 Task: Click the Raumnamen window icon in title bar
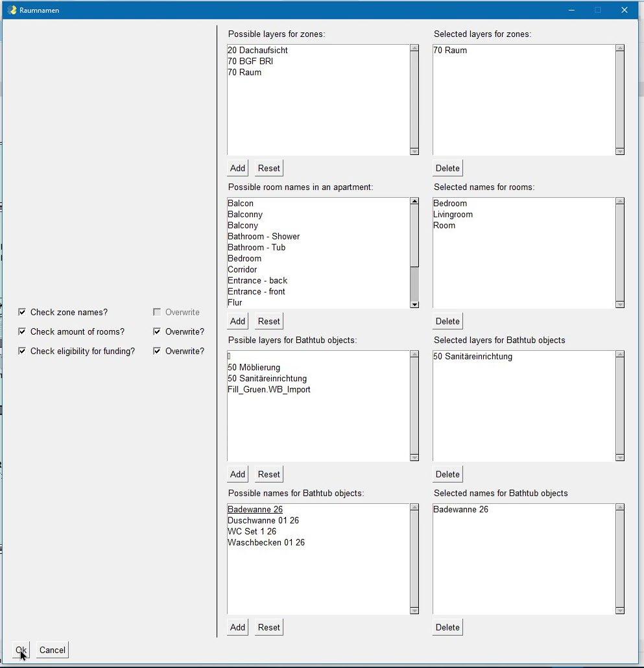pos(12,10)
